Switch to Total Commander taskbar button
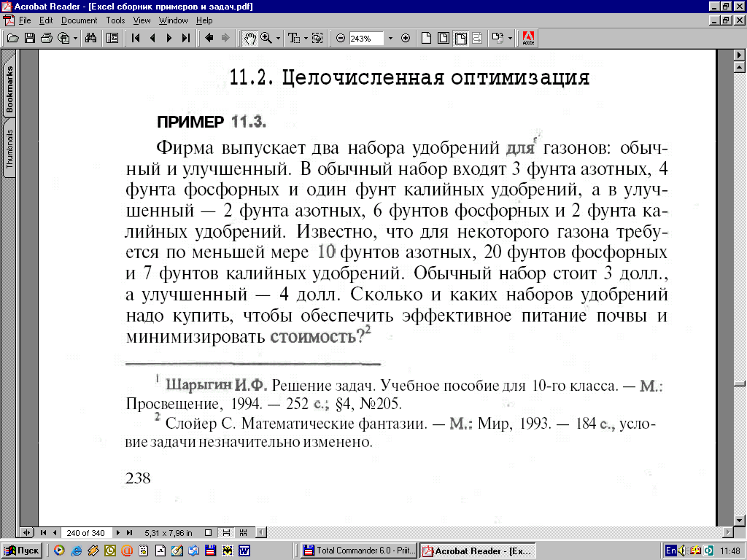Image resolution: width=747 pixels, height=560 pixels. [x=359, y=551]
